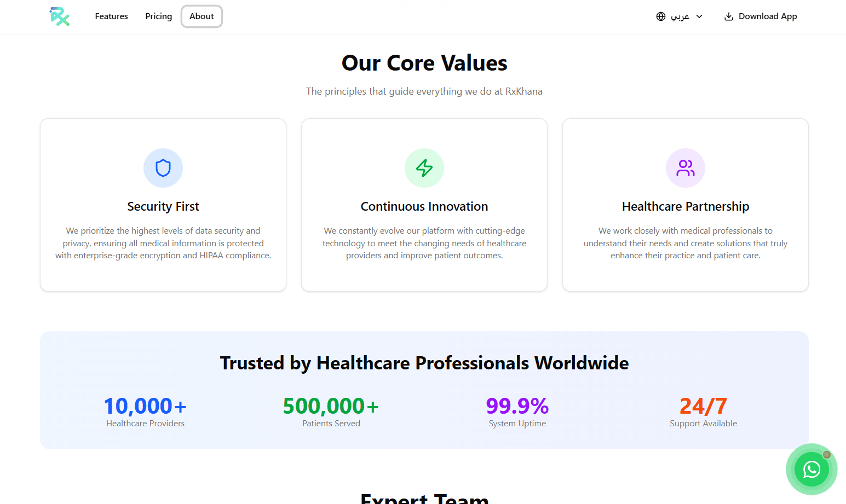Screen dimensions: 846x504
Task: Click the green lightning Innovation icon
Action: (x=424, y=168)
